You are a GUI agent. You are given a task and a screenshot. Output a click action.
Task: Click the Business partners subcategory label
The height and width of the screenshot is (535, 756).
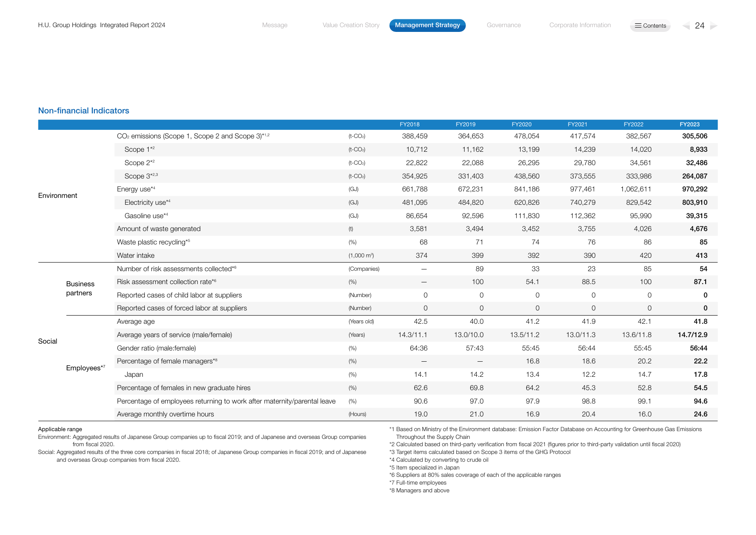click(80, 288)
